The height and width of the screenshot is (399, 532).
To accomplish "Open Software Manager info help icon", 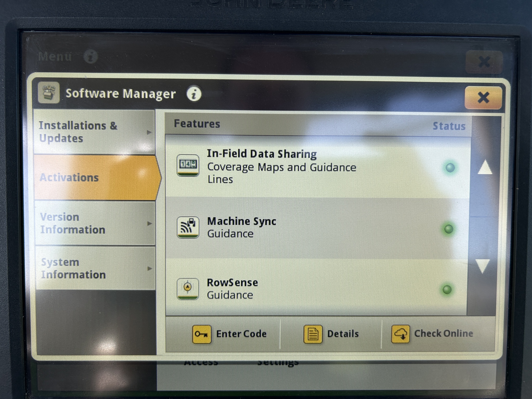I will click(x=194, y=94).
